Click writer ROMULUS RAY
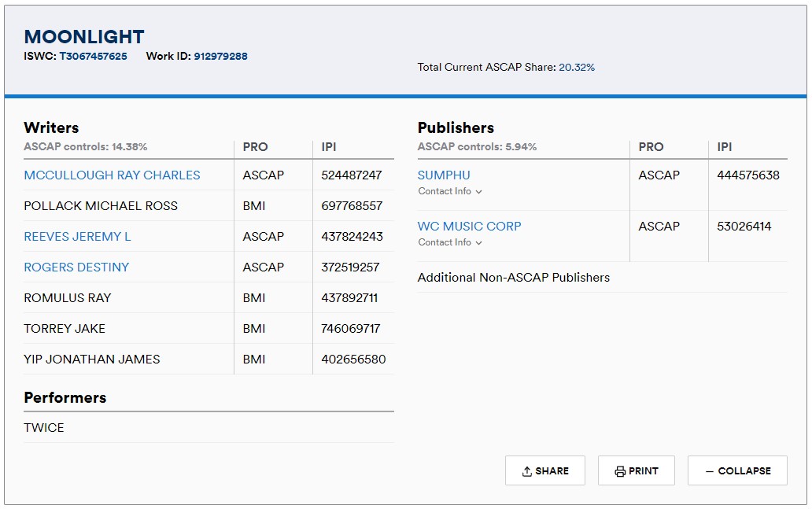Image resolution: width=812 pixels, height=509 pixels. pyautogui.click(x=68, y=297)
